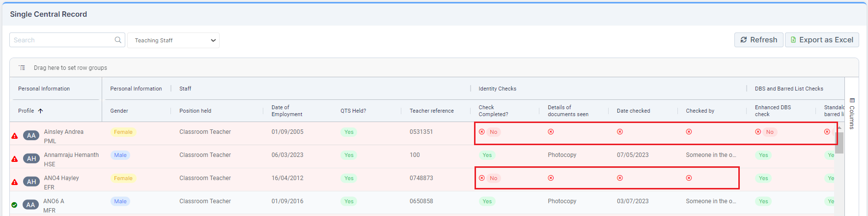
Task: Sort by Gender column header
Action: coord(119,111)
